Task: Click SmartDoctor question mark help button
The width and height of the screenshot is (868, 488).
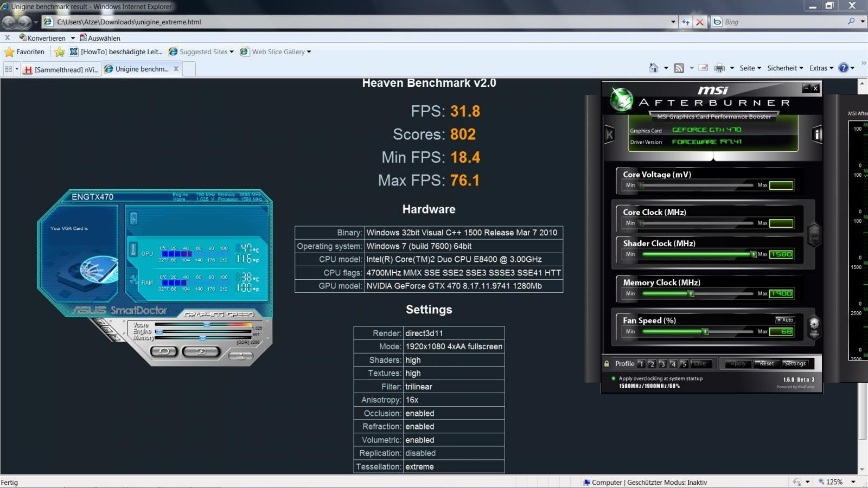Action: (114, 338)
